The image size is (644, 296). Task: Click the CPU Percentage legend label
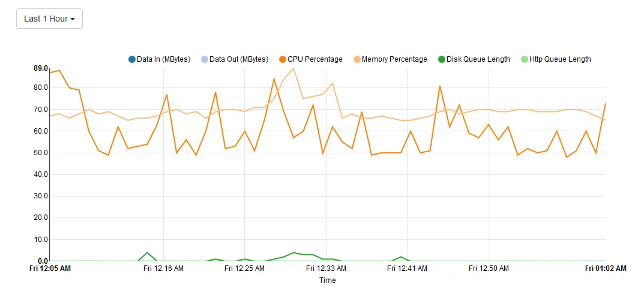point(315,59)
